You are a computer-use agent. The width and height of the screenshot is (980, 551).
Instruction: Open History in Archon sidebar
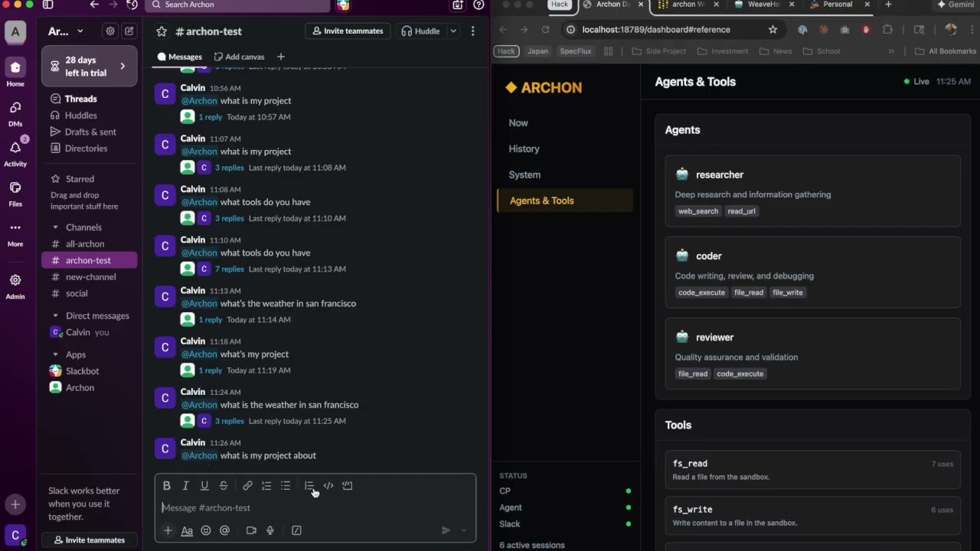pos(565,149)
